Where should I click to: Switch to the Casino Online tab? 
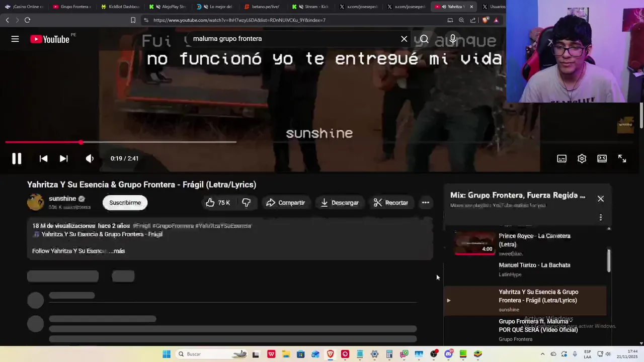point(24,7)
